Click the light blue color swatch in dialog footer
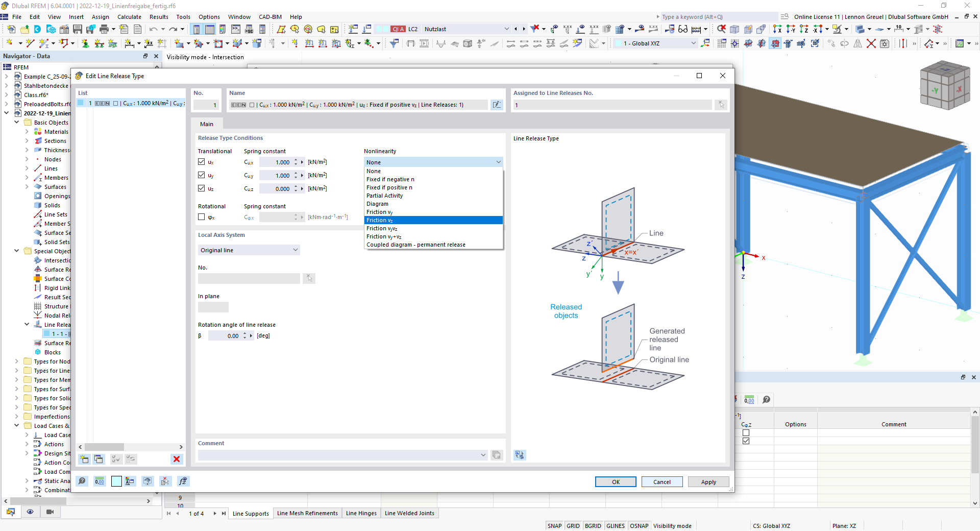The image size is (980, 531). tap(116, 481)
